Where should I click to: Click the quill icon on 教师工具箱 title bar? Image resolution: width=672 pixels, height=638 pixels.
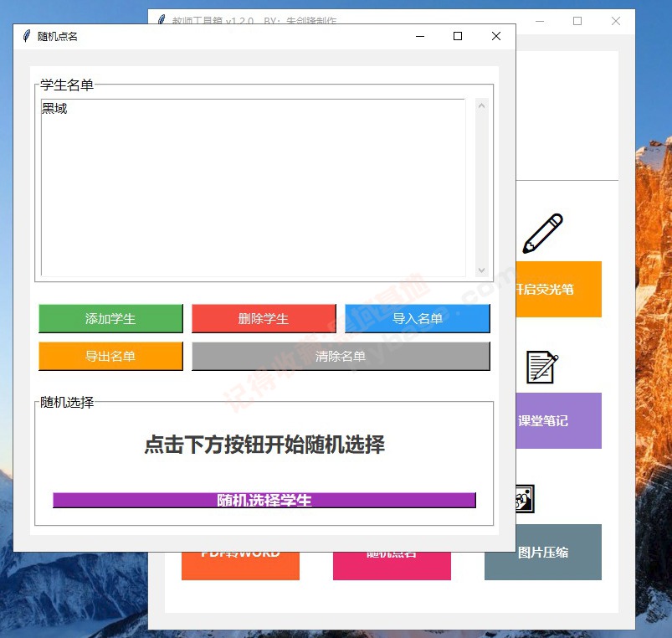160,20
